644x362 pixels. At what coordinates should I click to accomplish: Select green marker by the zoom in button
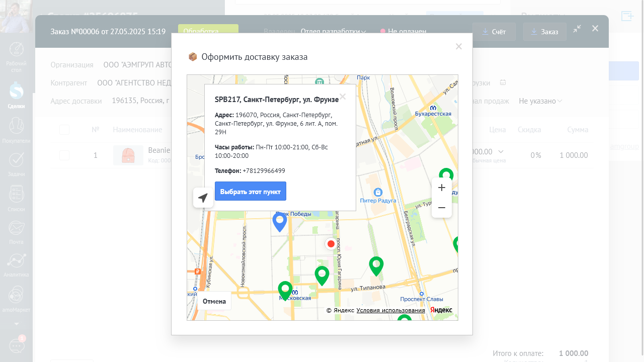coord(446,173)
